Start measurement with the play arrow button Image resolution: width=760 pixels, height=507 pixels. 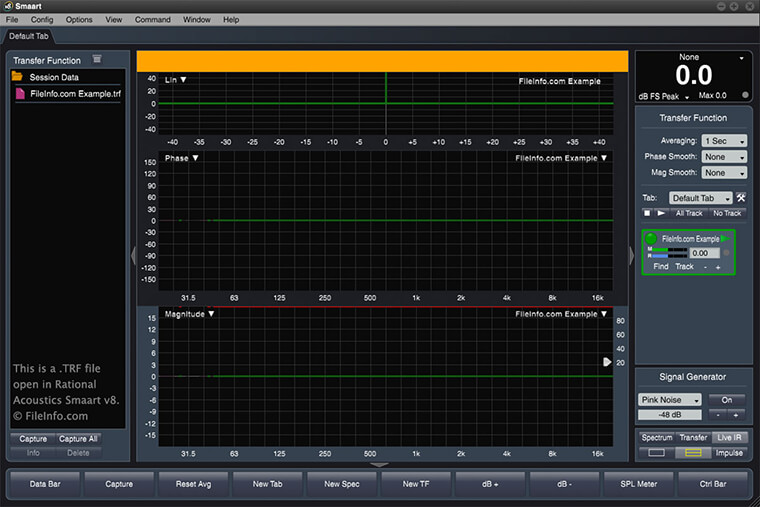coord(661,213)
